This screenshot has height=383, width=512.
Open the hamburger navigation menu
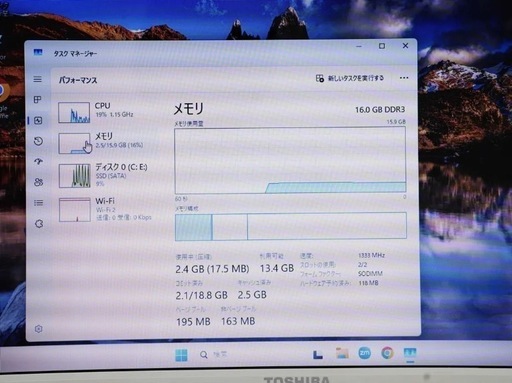38,79
